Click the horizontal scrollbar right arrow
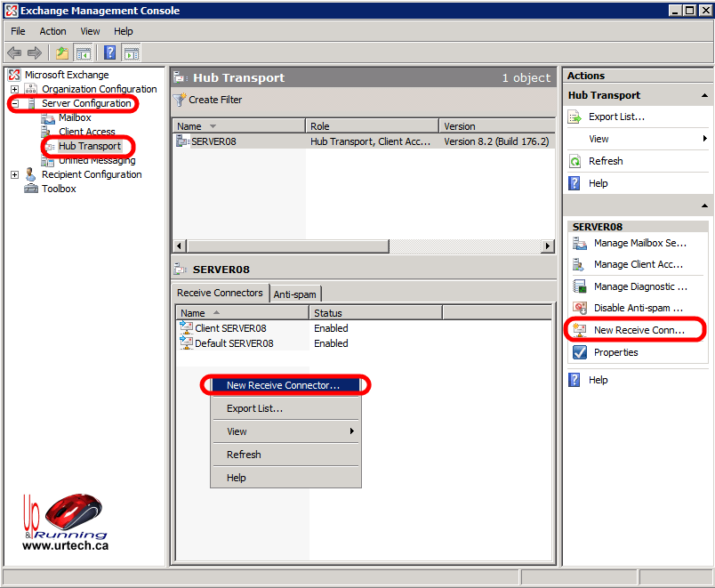 (548, 246)
